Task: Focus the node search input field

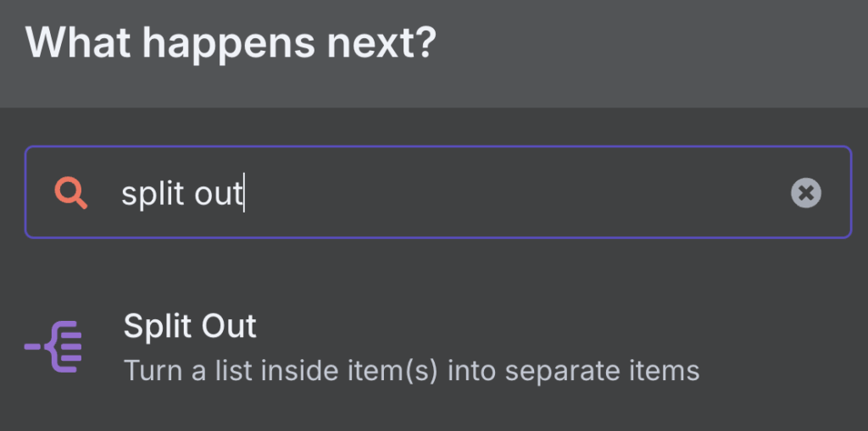Action: click(438, 192)
